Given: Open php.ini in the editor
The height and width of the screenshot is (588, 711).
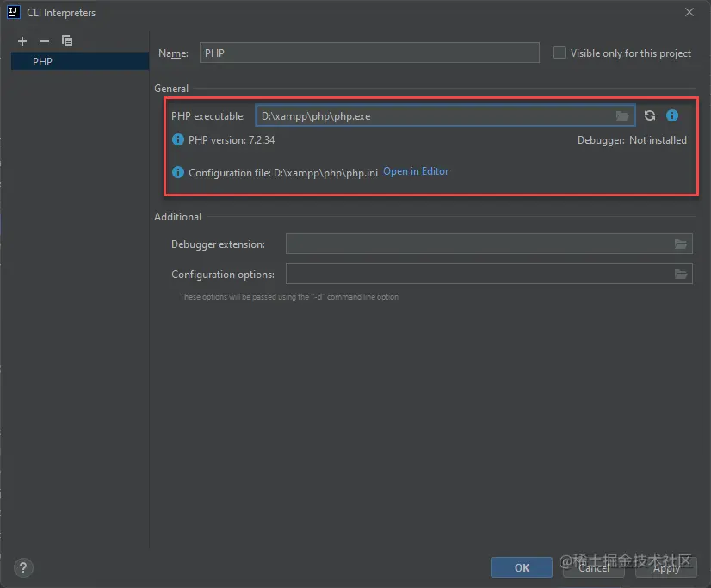Looking at the screenshot, I should (416, 171).
